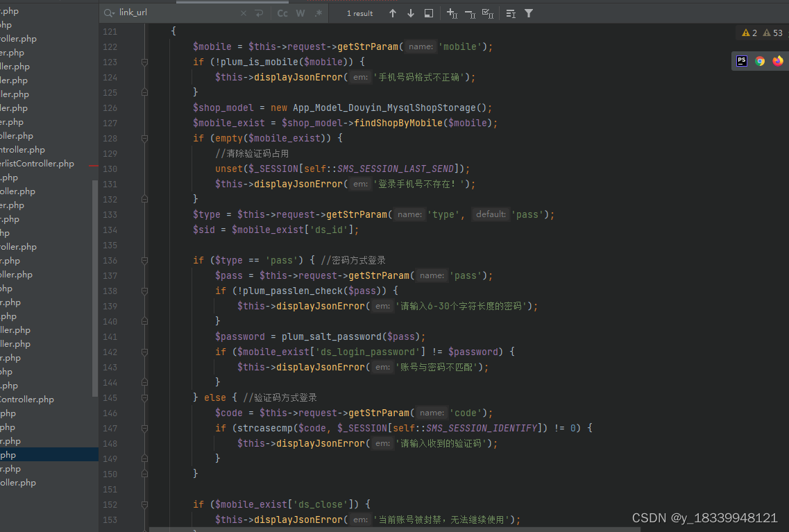
Task: Collapse the else block at line 145
Action: [x=144, y=397]
